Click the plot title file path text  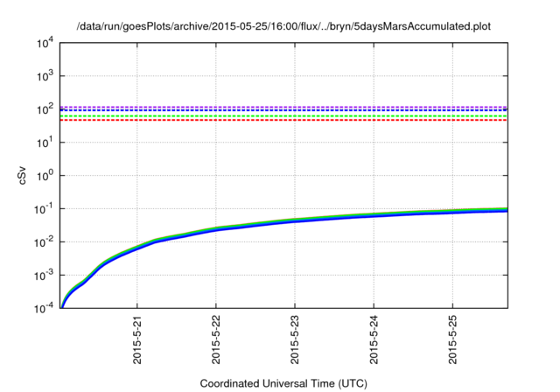[283, 26]
